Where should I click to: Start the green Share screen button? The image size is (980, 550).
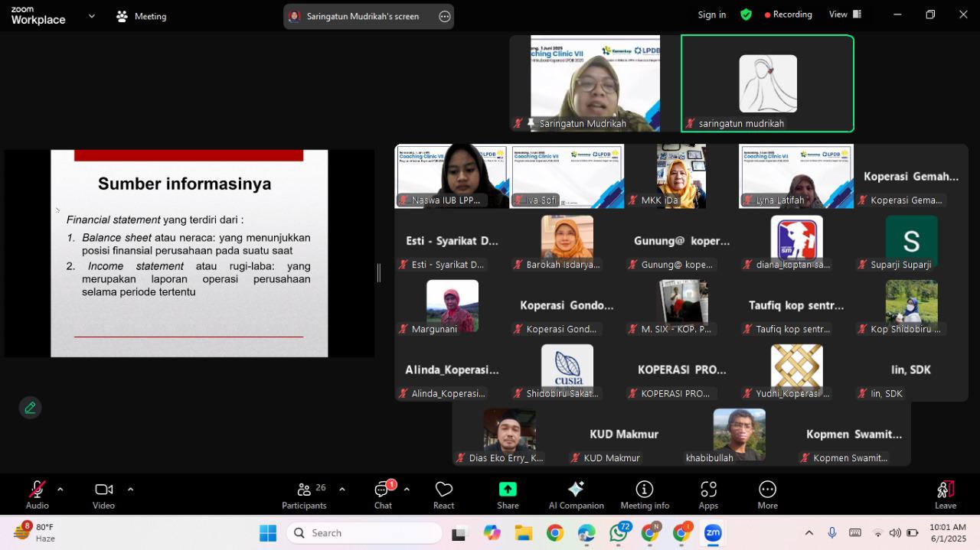click(508, 495)
